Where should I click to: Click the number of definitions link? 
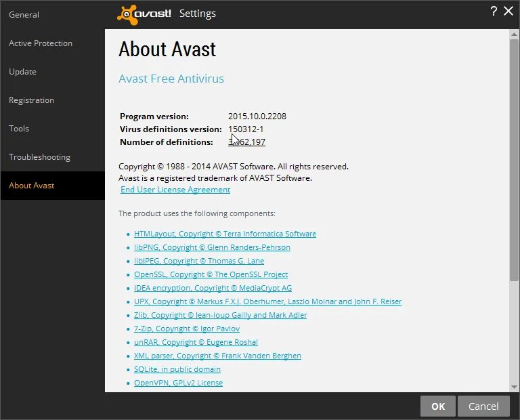(246, 142)
